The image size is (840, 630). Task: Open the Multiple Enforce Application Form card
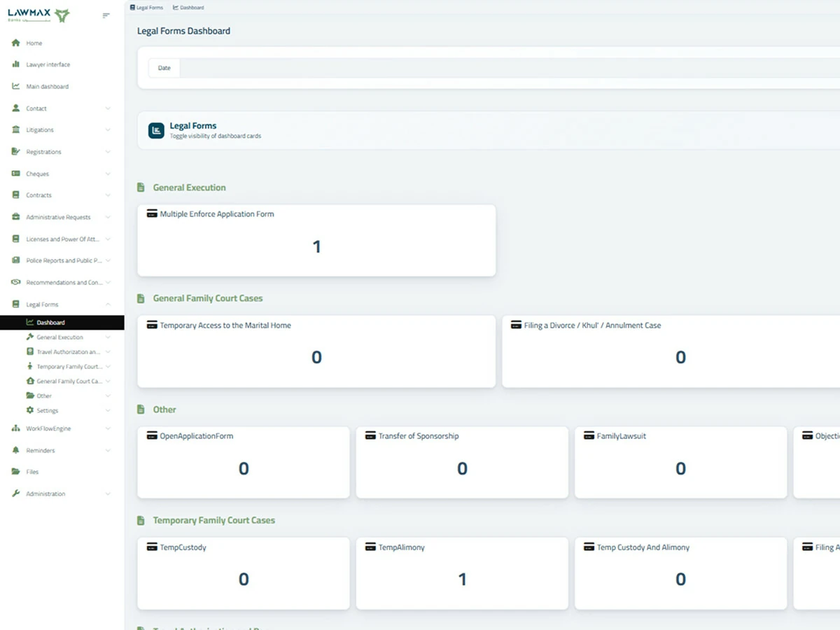(316, 240)
